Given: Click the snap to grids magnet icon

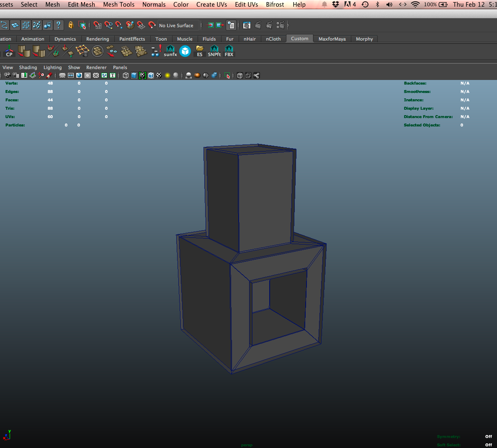Looking at the screenshot, I should tap(98, 25).
